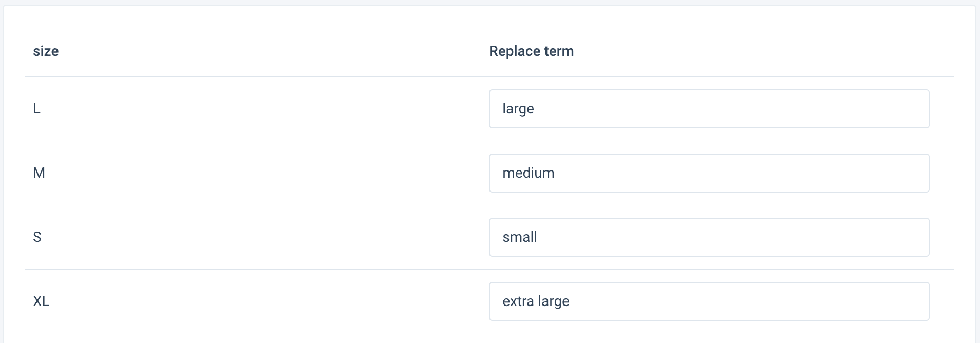980x343 pixels.
Task: Click the 'Replace term' column header
Action: (x=531, y=51)
